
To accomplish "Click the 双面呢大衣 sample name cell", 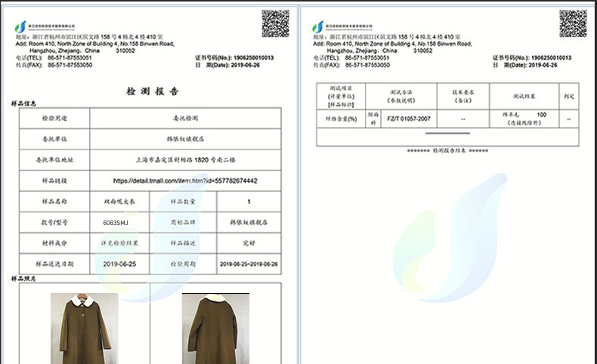I will tap(119, 202).
